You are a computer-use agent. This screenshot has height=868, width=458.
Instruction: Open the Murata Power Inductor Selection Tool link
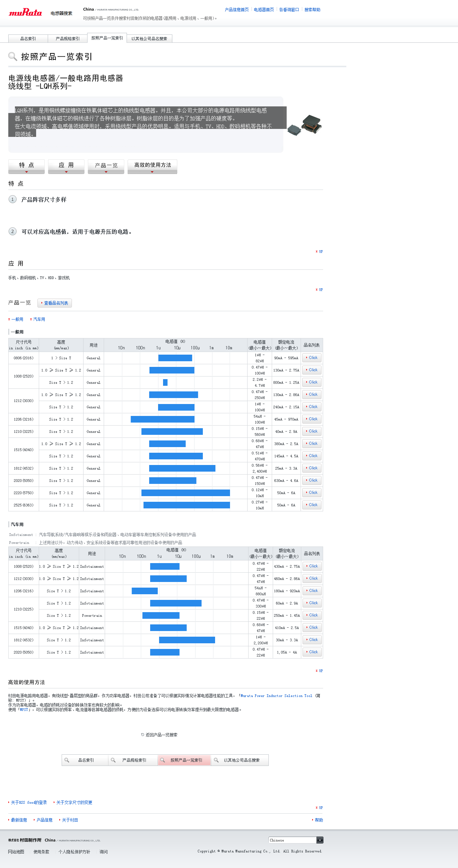276,695
